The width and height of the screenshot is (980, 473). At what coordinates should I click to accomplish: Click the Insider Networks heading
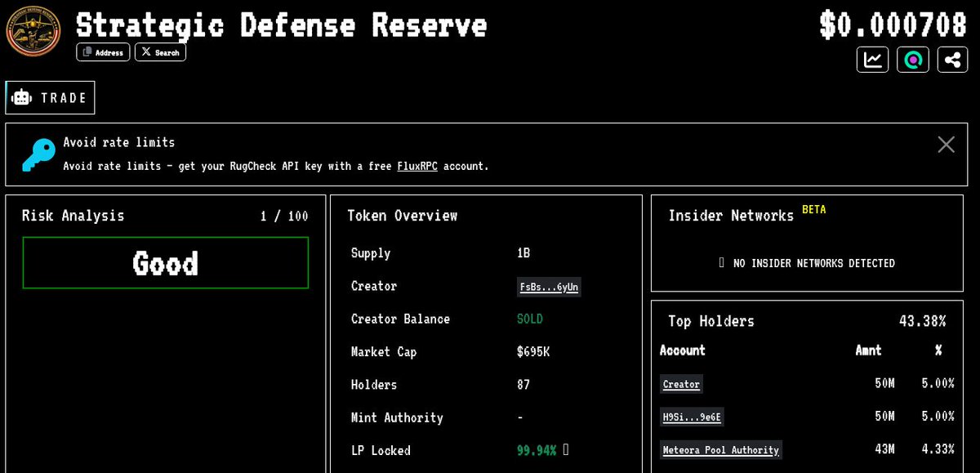click(x=731, y=216)
